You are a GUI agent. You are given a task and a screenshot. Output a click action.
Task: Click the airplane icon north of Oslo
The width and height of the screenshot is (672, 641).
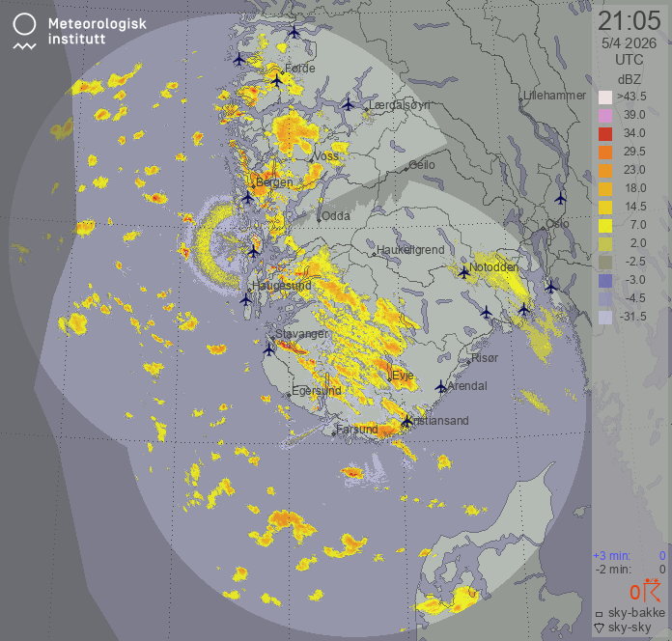pyautogui.click(x=560, y=198)
